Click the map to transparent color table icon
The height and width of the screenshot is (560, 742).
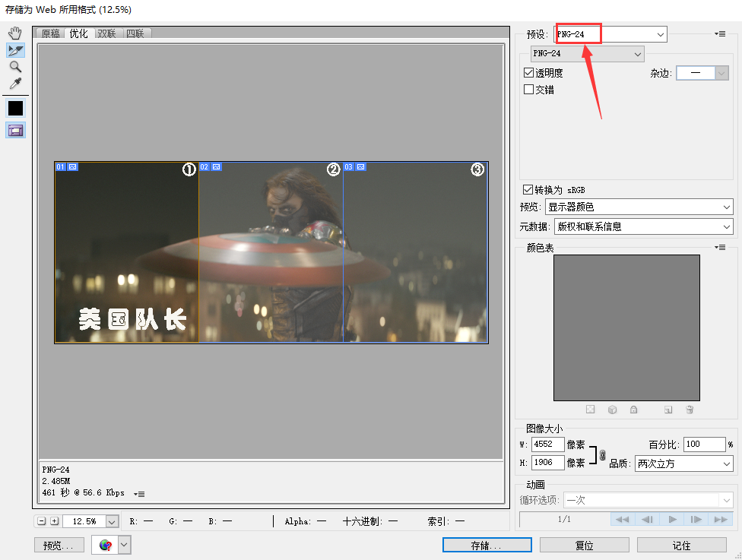pos(590,410)
